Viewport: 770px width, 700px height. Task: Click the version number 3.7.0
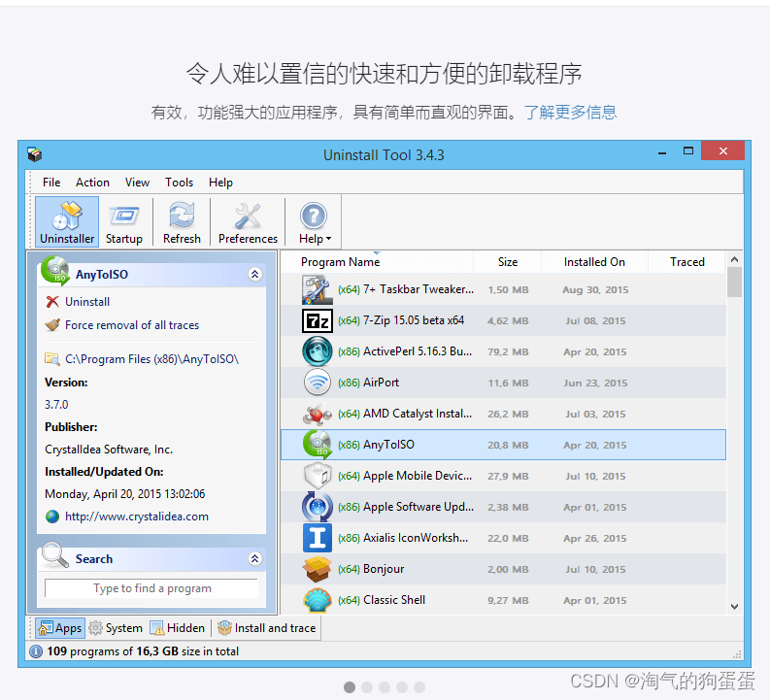[x=56, y=405]
